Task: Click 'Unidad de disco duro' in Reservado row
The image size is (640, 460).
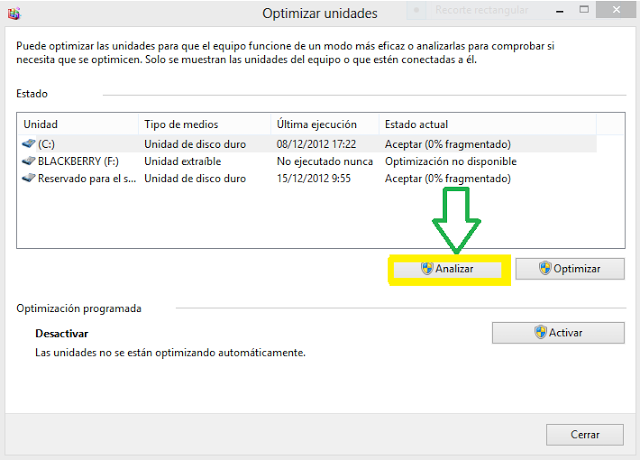Action: [195, 178]
